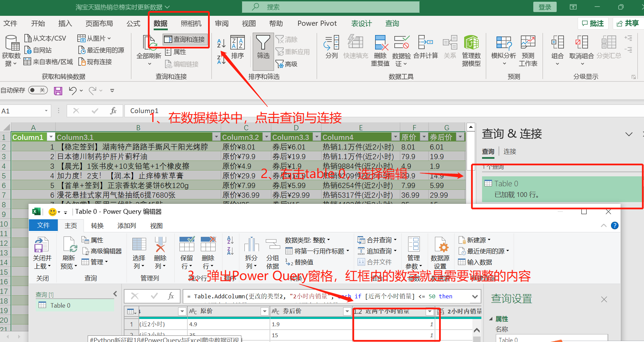Click 输入数据 in Power Query ribbon
Screen dimensions: 644x342
[475, 262]
